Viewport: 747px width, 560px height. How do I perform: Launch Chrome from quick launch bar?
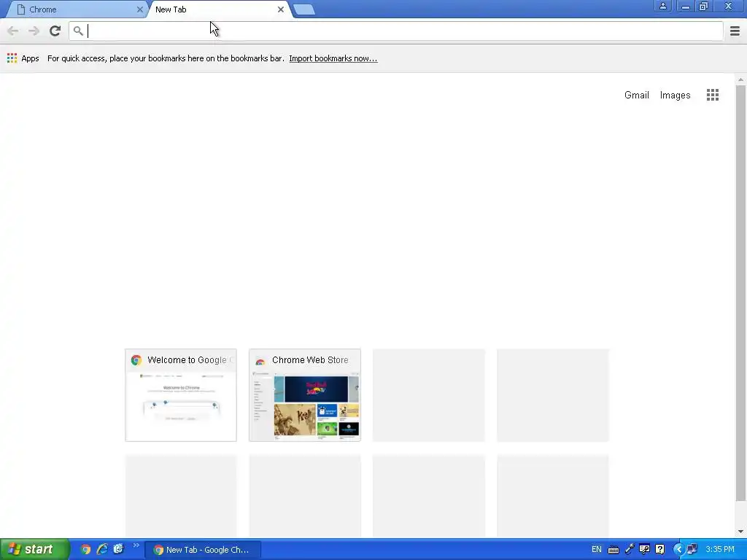click(86, 550)
